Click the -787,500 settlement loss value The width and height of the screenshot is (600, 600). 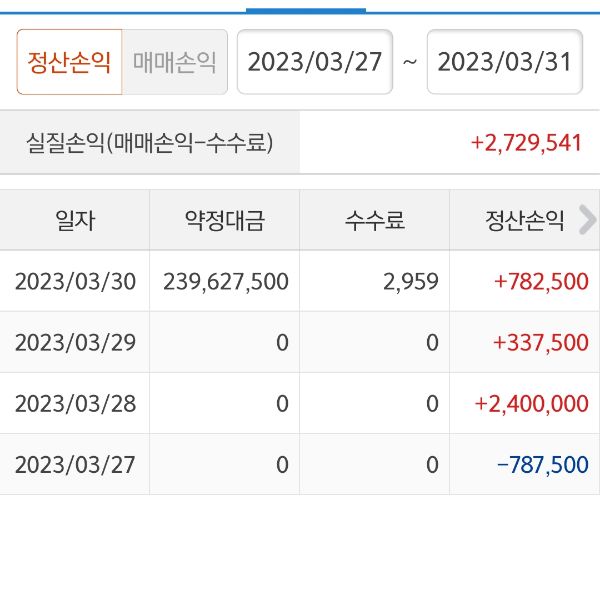(541, 465)
